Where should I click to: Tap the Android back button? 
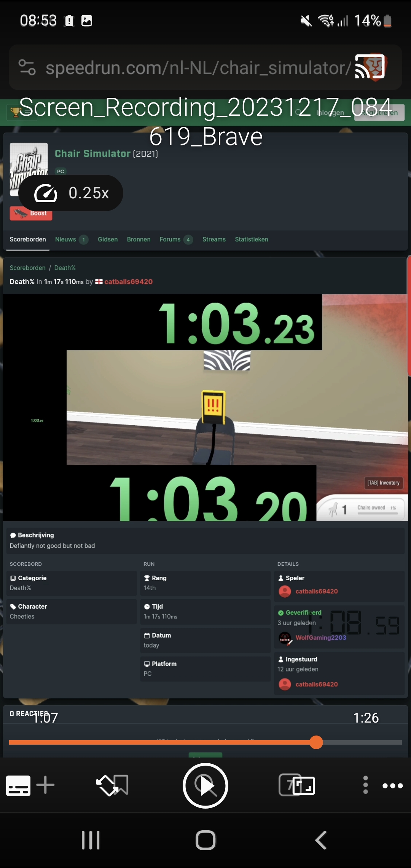click(x=321, y=840)
